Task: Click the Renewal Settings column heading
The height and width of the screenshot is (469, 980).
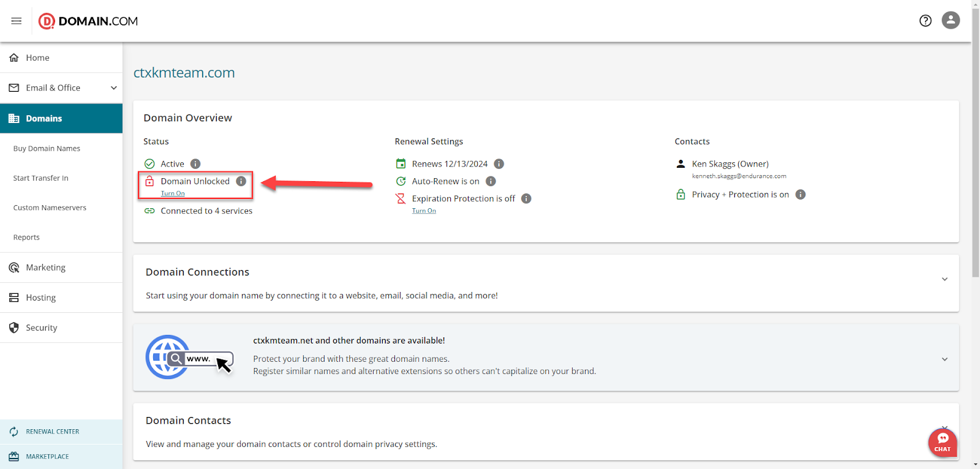Action: tap(429, 141)
